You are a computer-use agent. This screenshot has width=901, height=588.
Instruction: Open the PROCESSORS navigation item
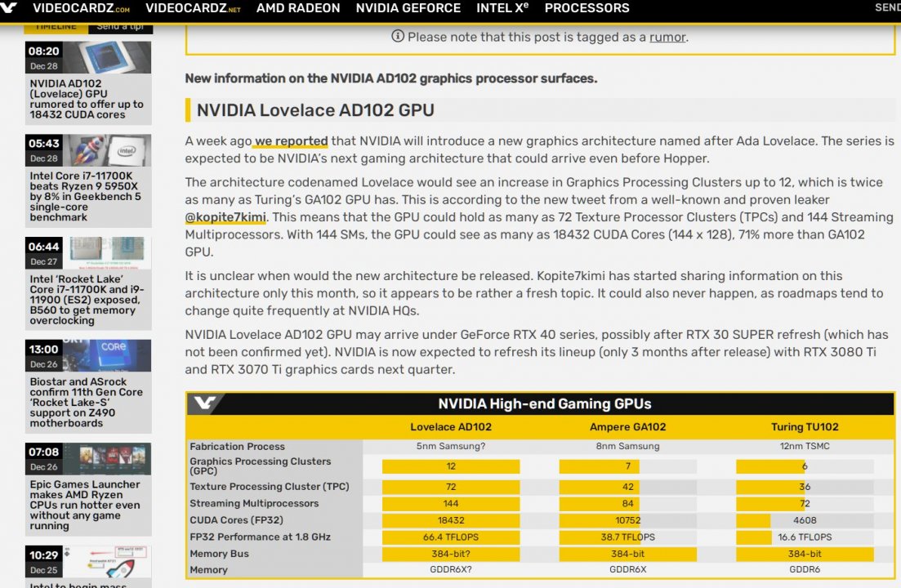pyautogui.click(x=587, y=8)
